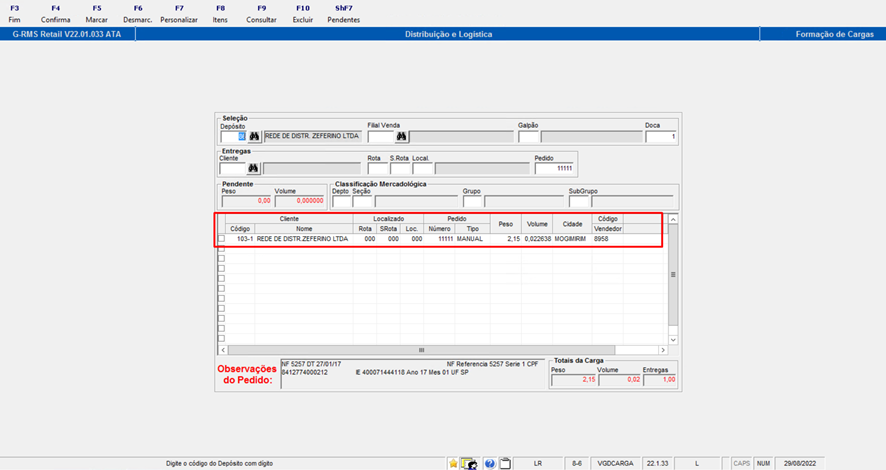Focus the Grupo code field

(x=472, y=201)
